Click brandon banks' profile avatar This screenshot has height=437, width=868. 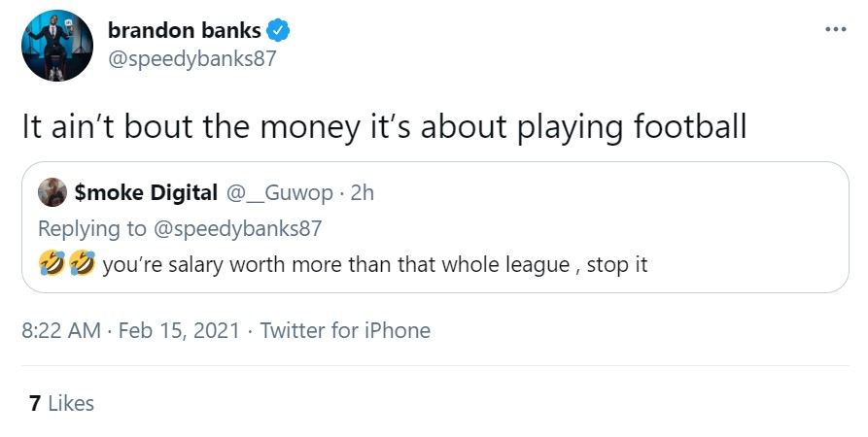click(57, 46)
